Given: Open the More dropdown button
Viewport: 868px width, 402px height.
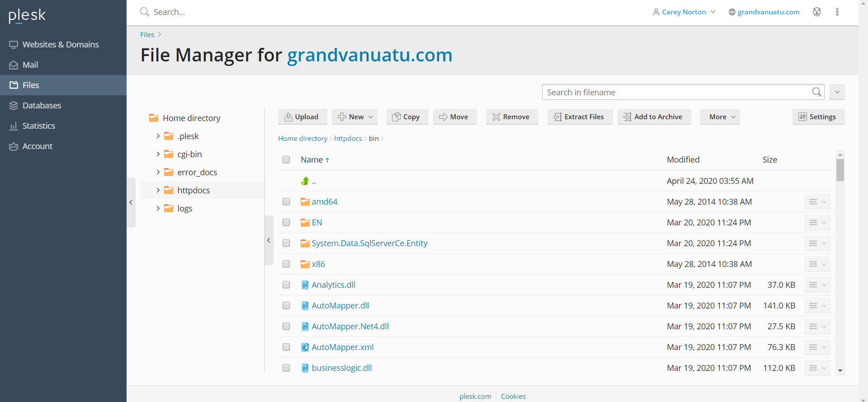Looking at the screenshot, I should (720, 117).
